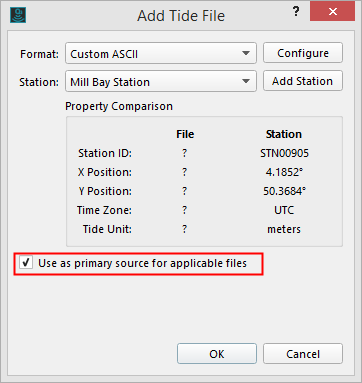Click the Cancel button
Screen dimensions: 362x383
[303, 354]
